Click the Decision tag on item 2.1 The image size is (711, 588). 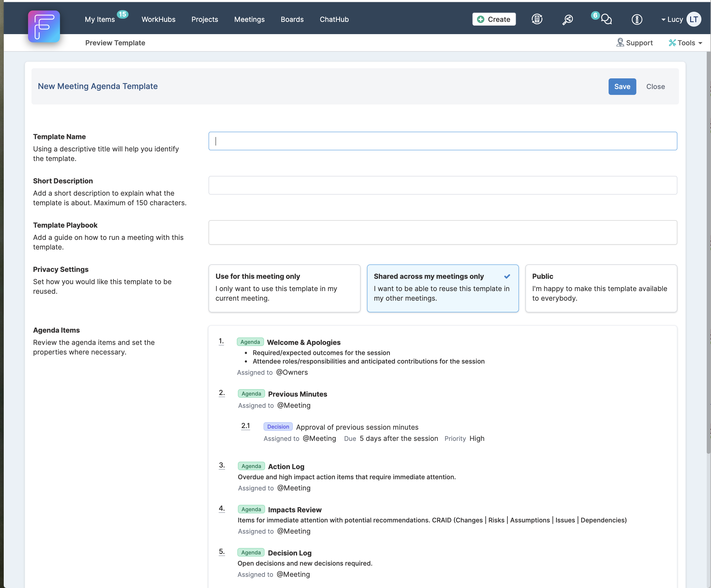click(278, 427)
